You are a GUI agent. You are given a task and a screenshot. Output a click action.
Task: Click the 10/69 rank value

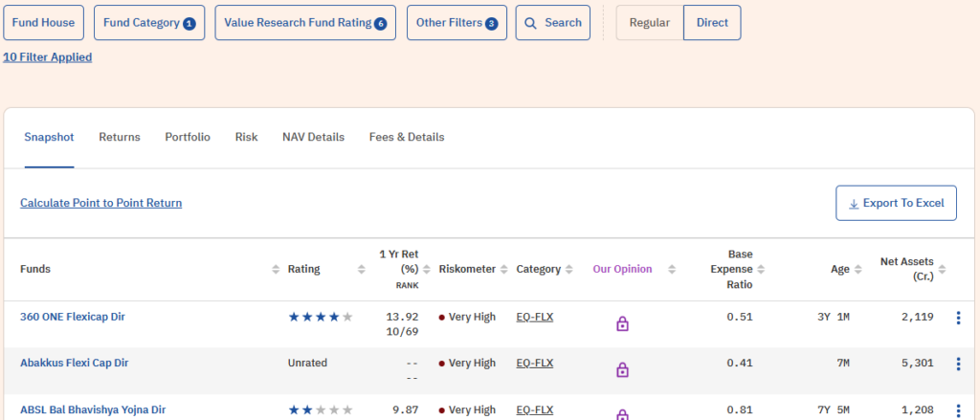(x=403, y=332)
